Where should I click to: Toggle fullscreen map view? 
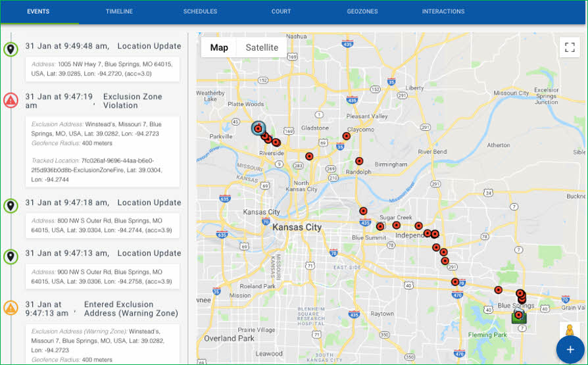coord(570,47)
